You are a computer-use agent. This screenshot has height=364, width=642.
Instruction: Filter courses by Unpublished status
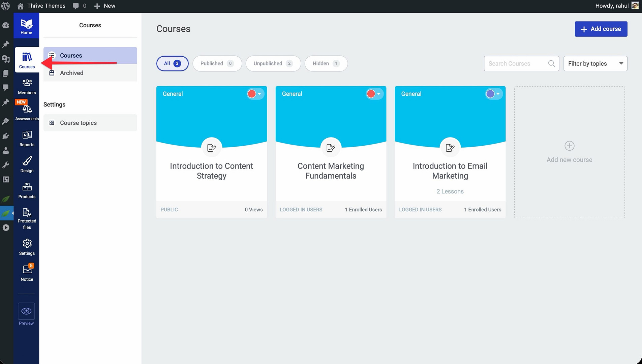(273, 63)
